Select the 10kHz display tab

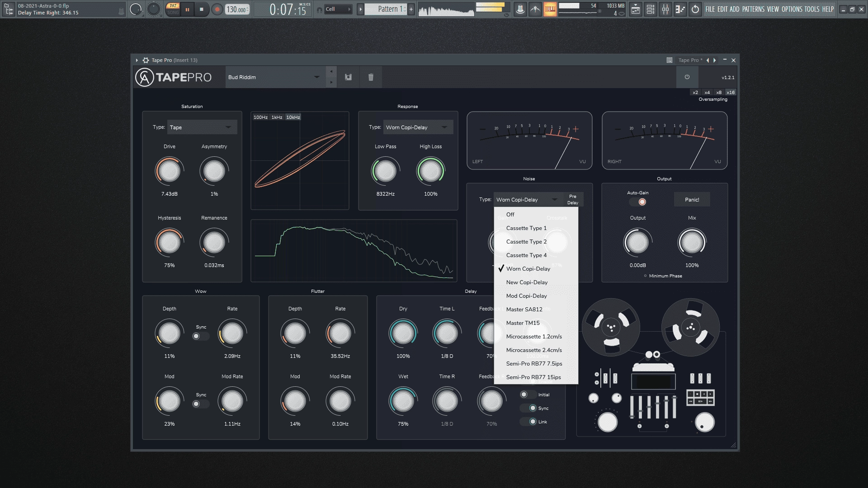293,117
